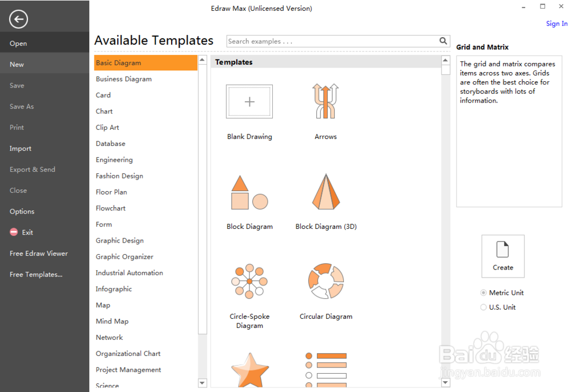
Task: Select the Mind Map category
Action: (x=145, y=321)
